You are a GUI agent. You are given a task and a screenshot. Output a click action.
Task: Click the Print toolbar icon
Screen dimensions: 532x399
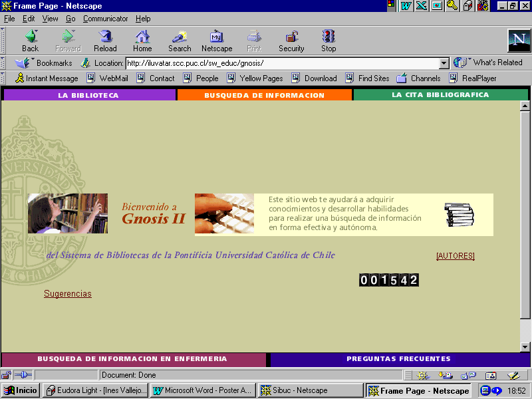pyautogui.click(x=254, y=37)
